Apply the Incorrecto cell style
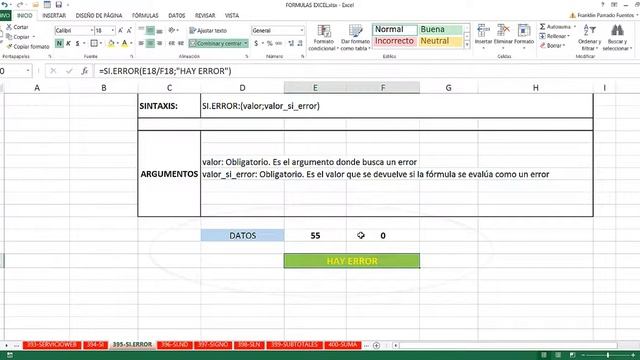 click(x=395, y=41)
